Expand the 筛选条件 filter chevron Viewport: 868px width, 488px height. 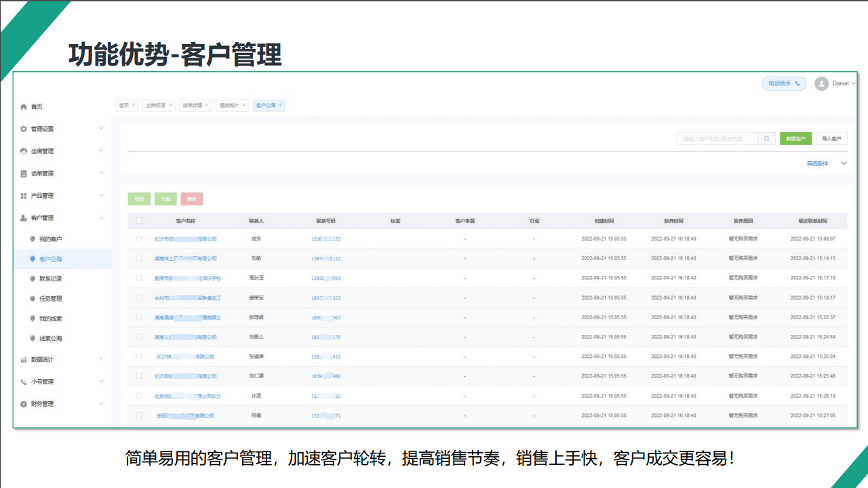(844, 163)
